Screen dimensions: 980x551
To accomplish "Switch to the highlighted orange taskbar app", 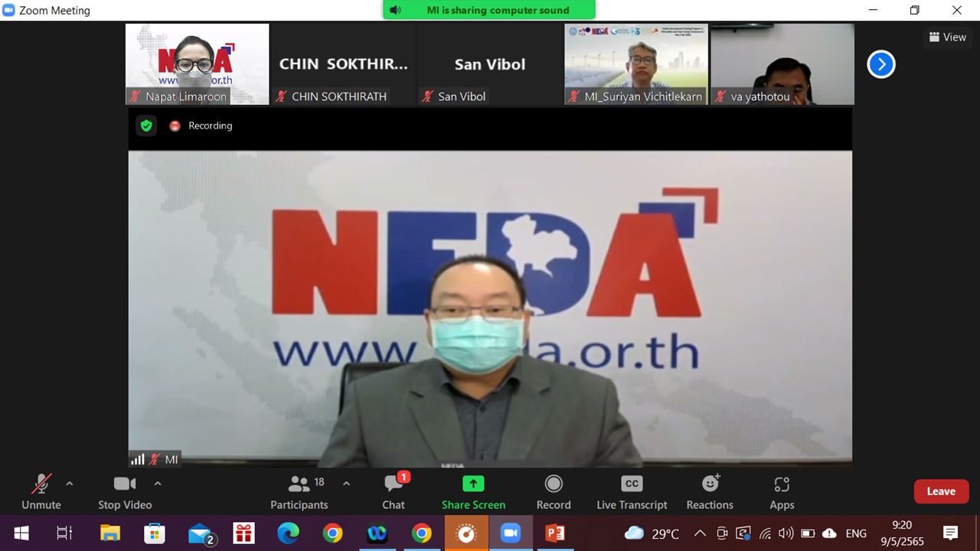I will 466,533.
